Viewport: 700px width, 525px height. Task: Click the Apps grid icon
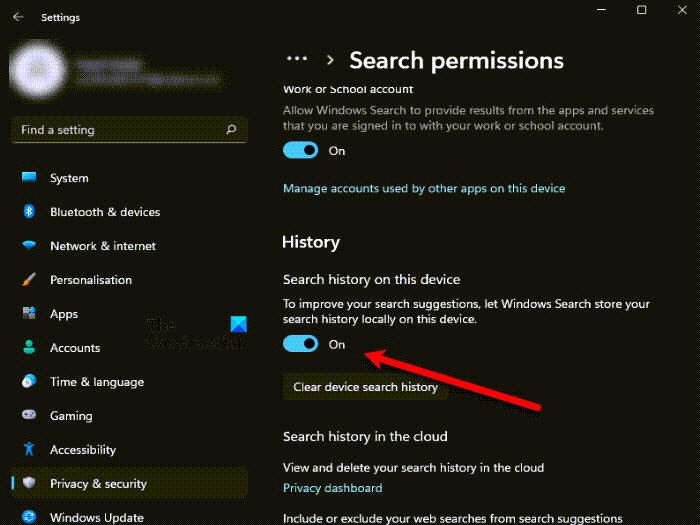(29, 313)
